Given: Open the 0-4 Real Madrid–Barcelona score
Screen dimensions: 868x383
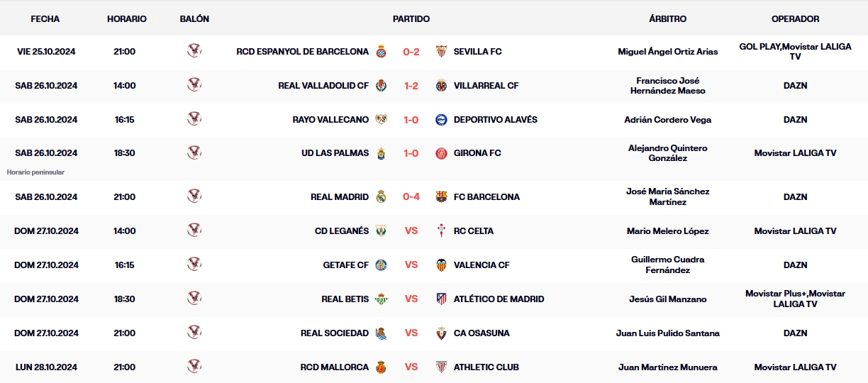Looking at the screenshot, I should coord(411,197).
